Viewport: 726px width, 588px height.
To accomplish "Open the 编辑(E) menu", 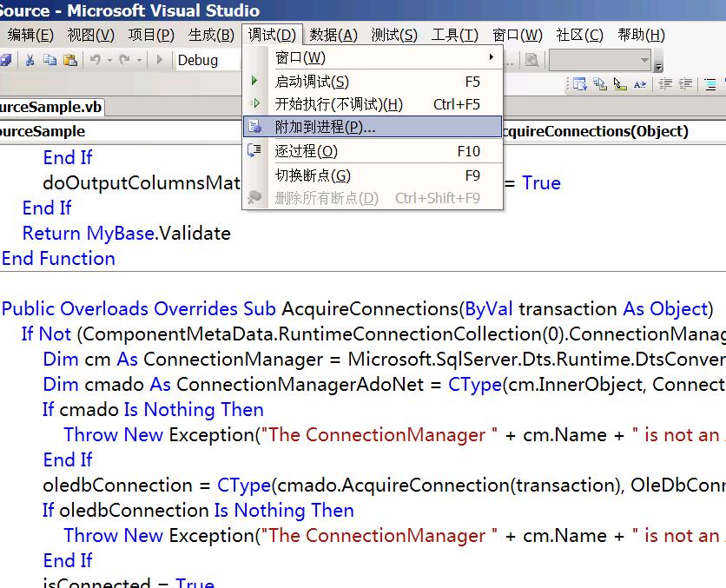I will coord(30,35).
